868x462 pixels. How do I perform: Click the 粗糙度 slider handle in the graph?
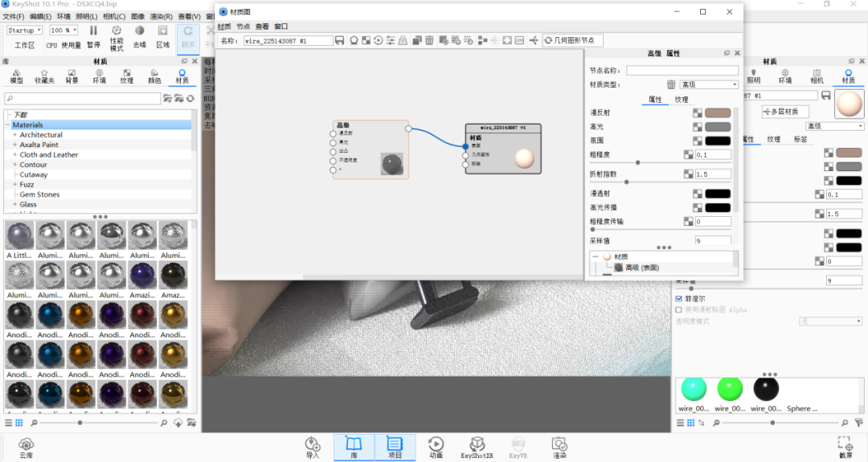637,162
